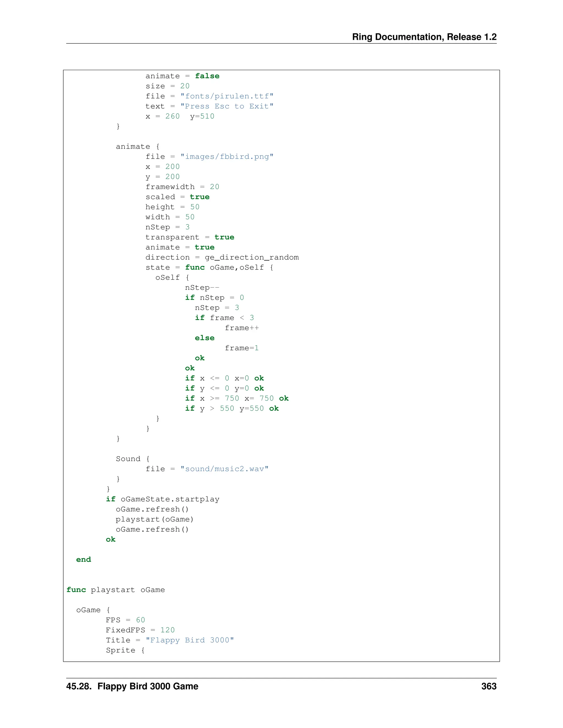Image resolution: width=563 pixels, height=728 pixels.
Task: Click the 'if oGameState.startplay' line
Action: (162, 499)
